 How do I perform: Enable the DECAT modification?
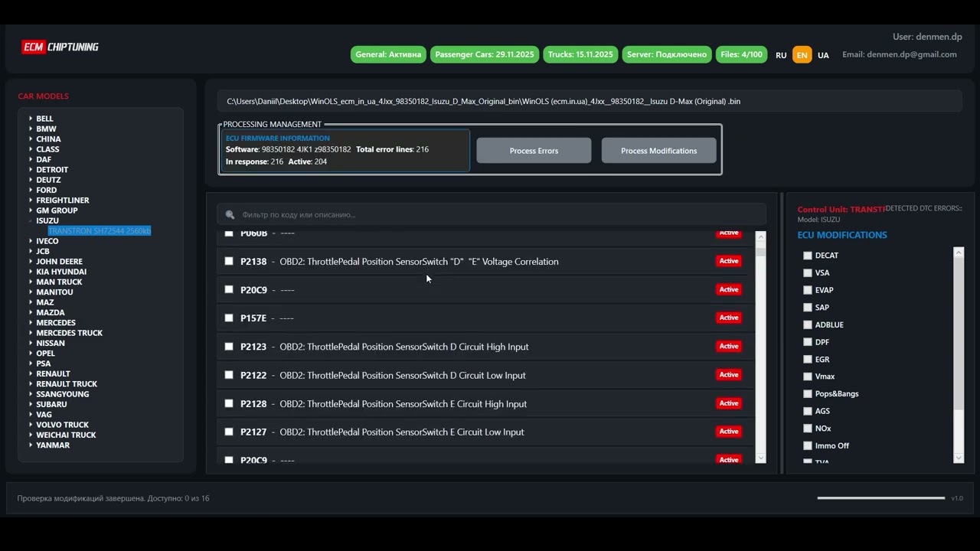click(808, 256)
